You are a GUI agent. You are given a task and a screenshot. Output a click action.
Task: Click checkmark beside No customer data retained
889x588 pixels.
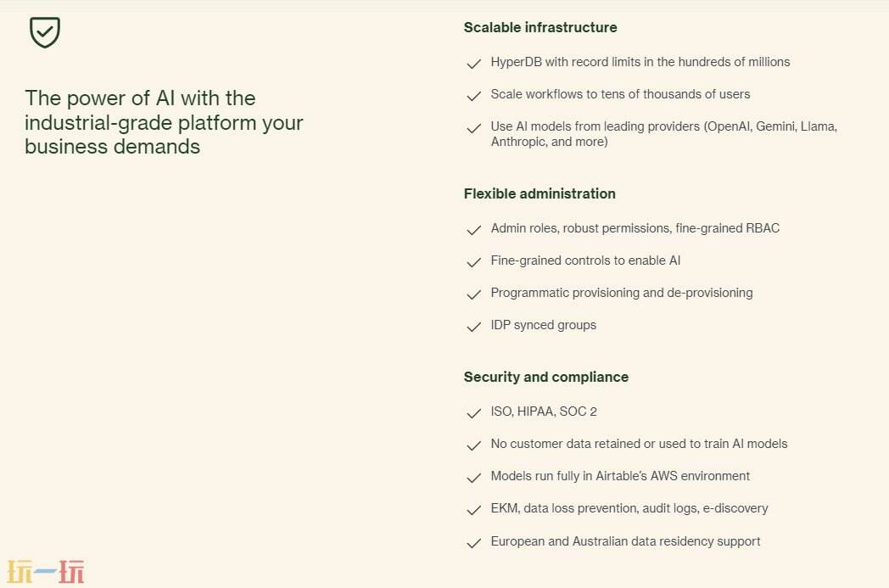[474, 445]
